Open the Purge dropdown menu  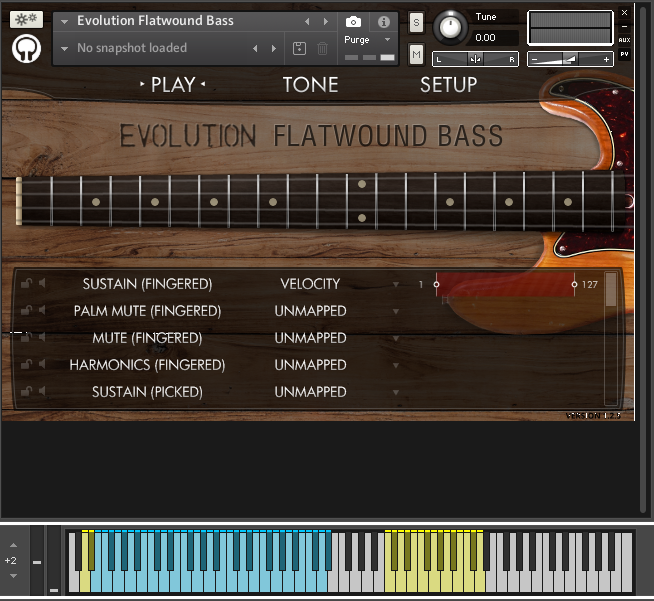coord(387,40)
